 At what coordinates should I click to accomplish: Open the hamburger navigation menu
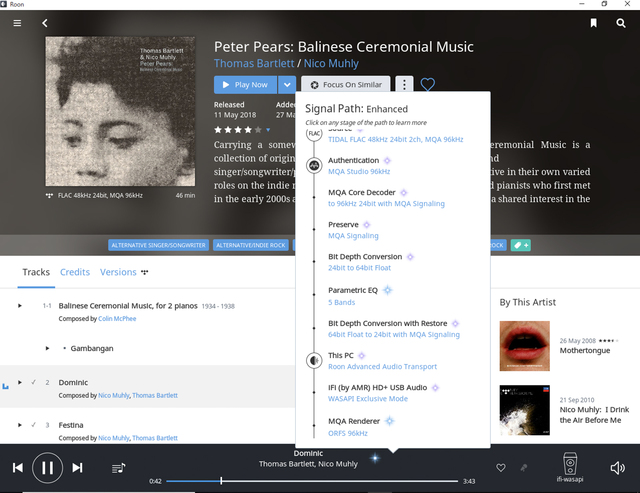(17, 22)
